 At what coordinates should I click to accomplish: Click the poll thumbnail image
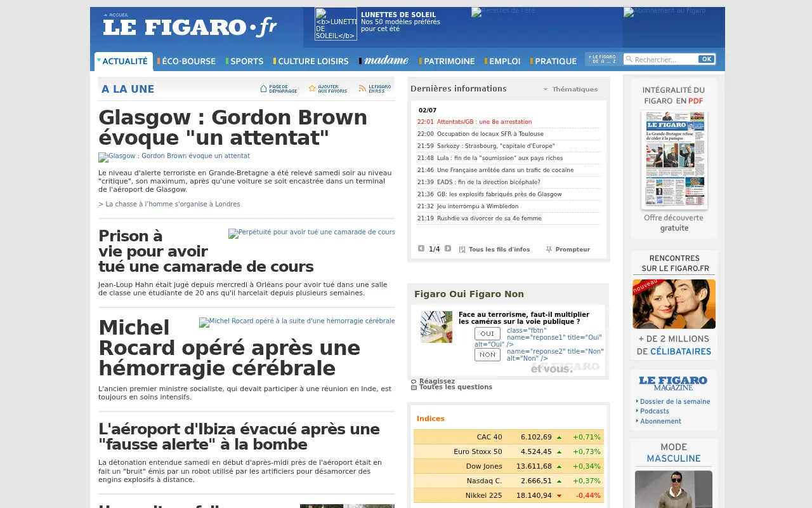point(436,327)
